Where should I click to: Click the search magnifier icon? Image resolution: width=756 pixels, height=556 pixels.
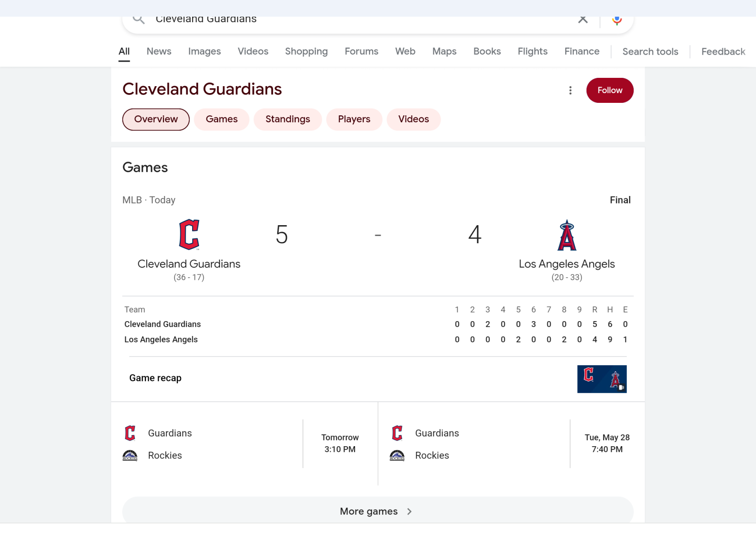pyautogui.click(x=138, y=19)
